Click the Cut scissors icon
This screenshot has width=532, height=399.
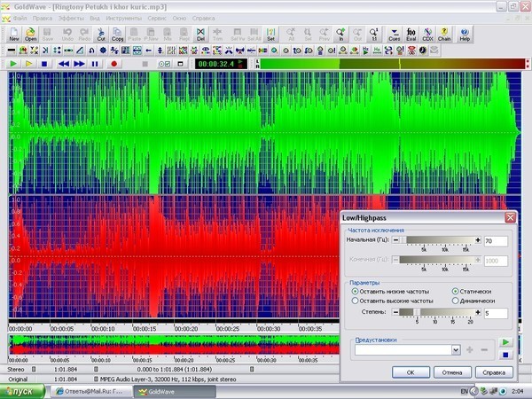click(x=101, y=35)
